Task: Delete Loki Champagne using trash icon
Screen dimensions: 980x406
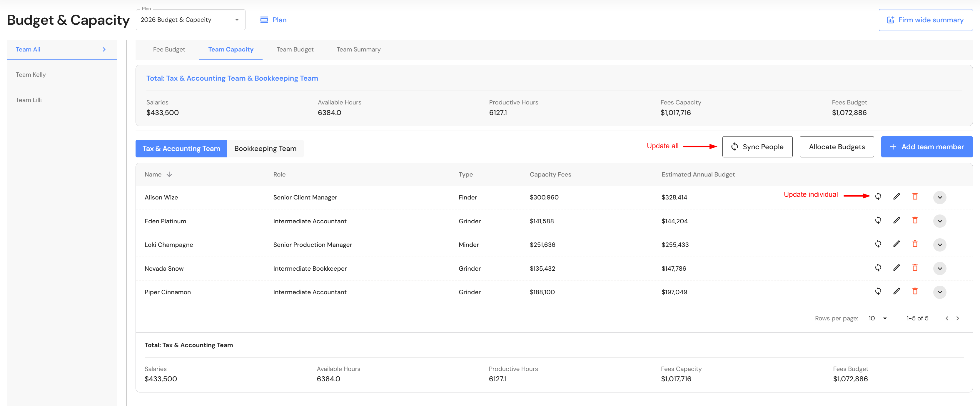Action: 914,244
